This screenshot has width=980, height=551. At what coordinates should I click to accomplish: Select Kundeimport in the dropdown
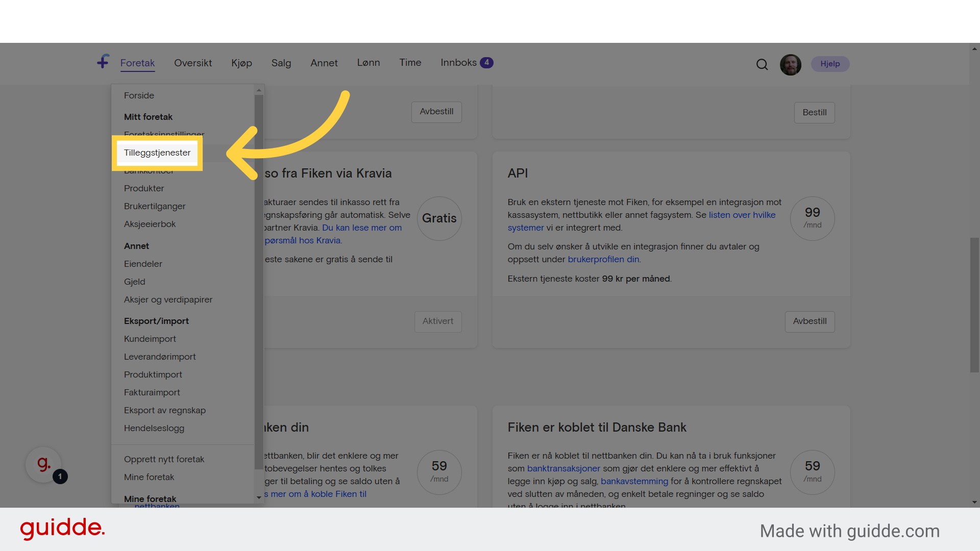pyautogui.click(x=150, y=339)
